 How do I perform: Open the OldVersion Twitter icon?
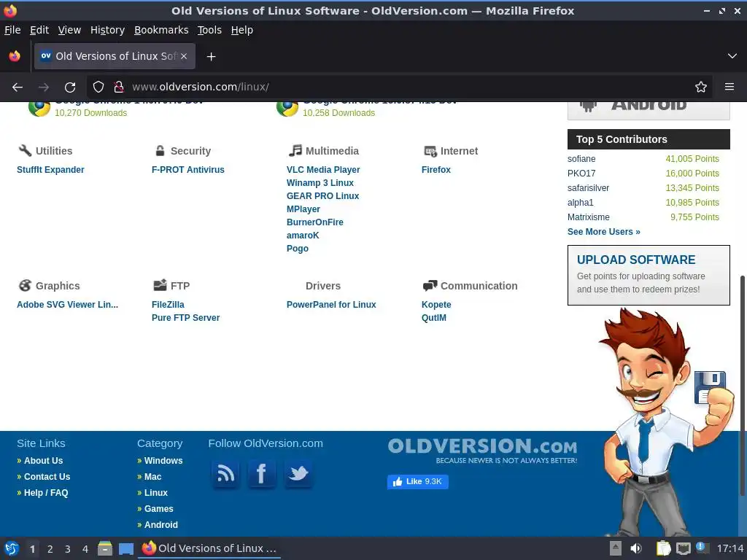click(298, 474)
